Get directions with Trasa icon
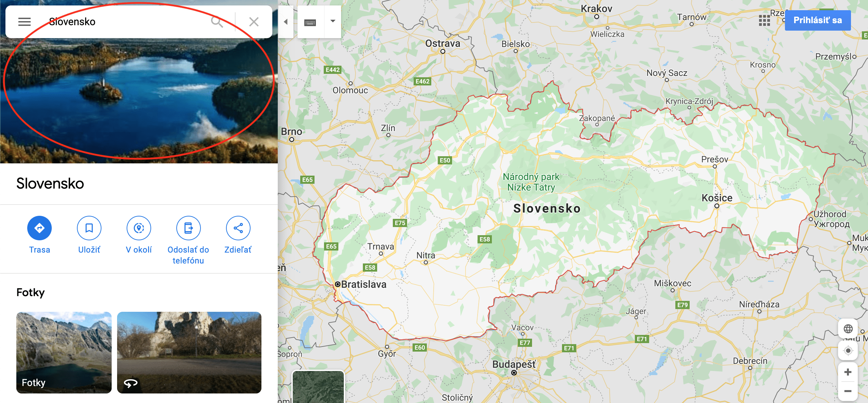This screenshot has width=868, height=403. coord(39,228)
